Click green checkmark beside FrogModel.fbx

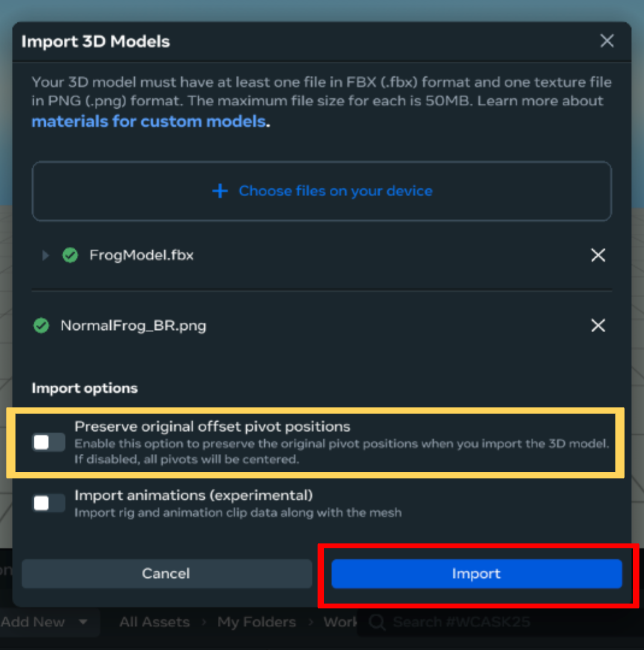[x=70, y=255]
